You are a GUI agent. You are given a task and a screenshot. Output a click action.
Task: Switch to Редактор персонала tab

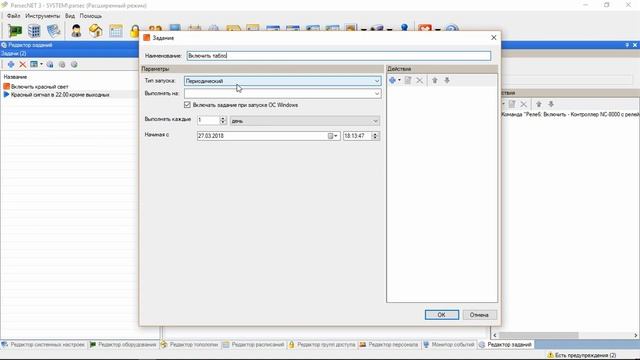tap(389, 345)
